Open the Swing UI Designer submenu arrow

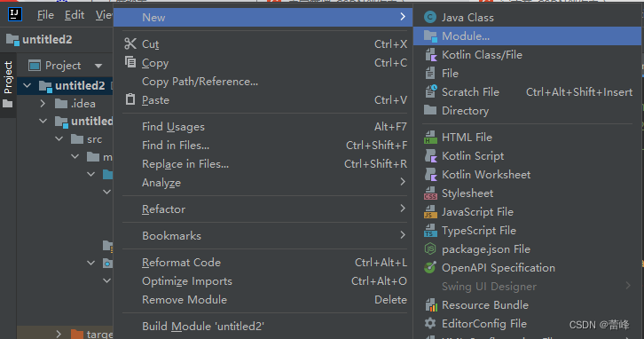click(628, 286)
